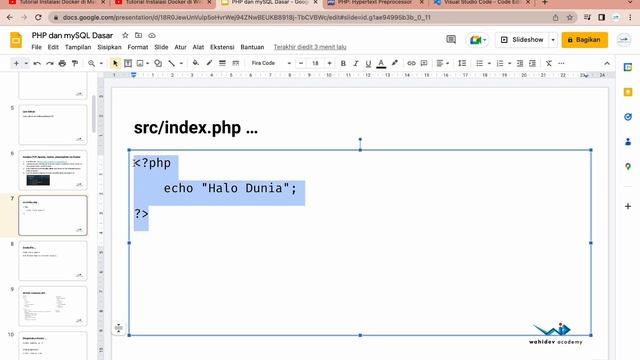The image size is (640, 360).
Task: Click the Move to folder icon
Action: (x=139, y=36)
